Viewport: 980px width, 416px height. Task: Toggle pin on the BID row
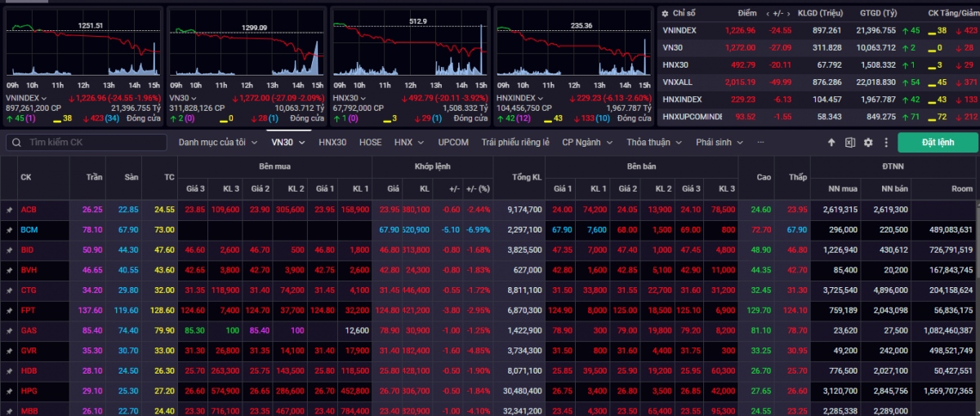pos(9,250)
